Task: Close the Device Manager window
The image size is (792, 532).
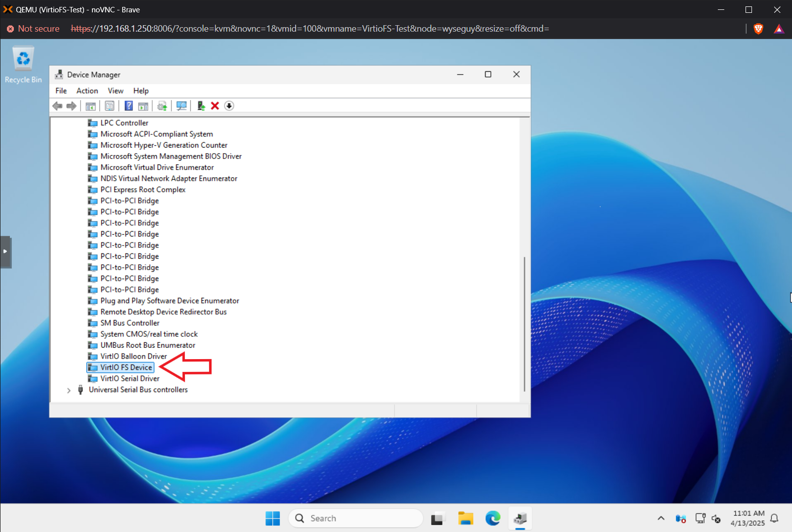Action: (x=516, y=75)
